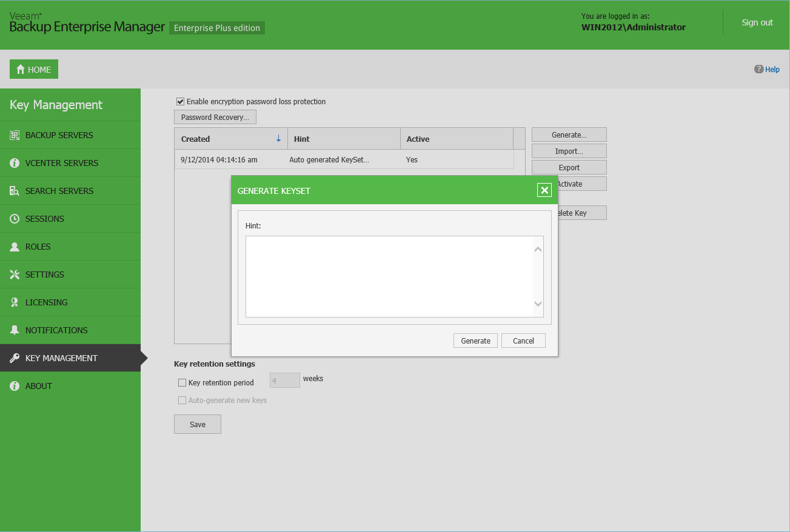Screen dimensions: 790x532
Task: Click the Activate button
Action: coord(582,184)
